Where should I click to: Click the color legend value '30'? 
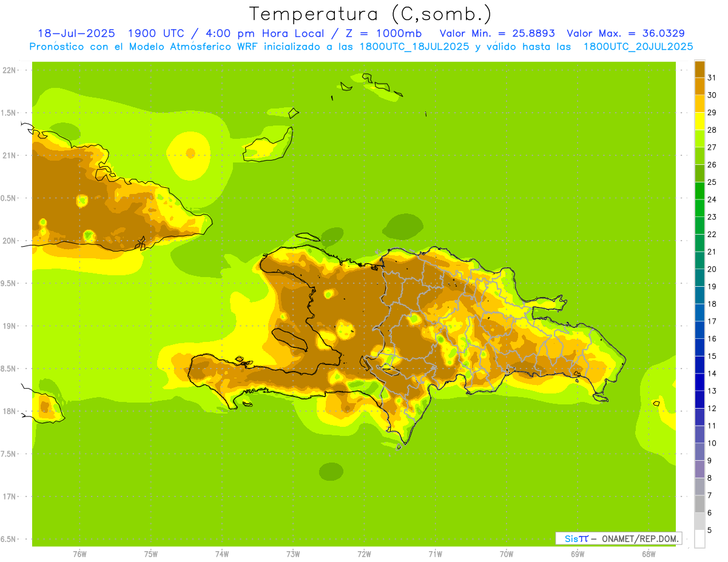[x=712, y=95]
